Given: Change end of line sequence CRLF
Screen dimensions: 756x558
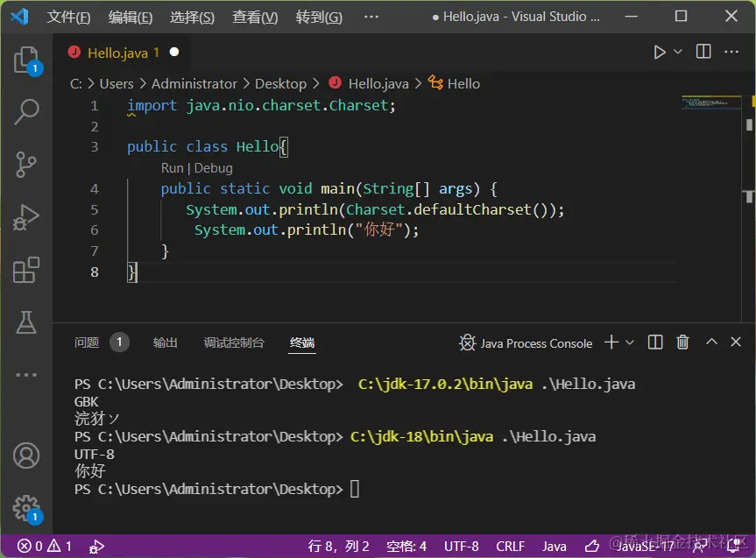Looking at the screenshot, I should click(510, 546).
